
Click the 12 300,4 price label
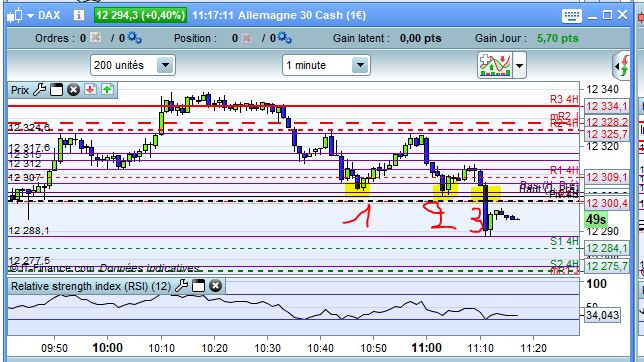(607, 203)
